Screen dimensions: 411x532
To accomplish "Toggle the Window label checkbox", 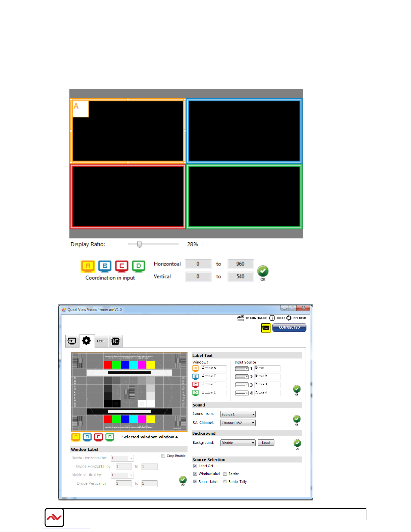I will (195, 474).
